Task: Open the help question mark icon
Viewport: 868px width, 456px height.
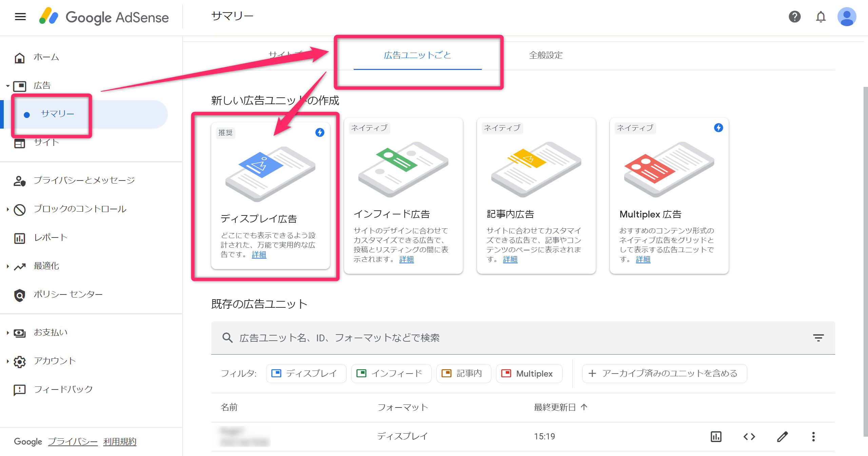Action: 794,17
